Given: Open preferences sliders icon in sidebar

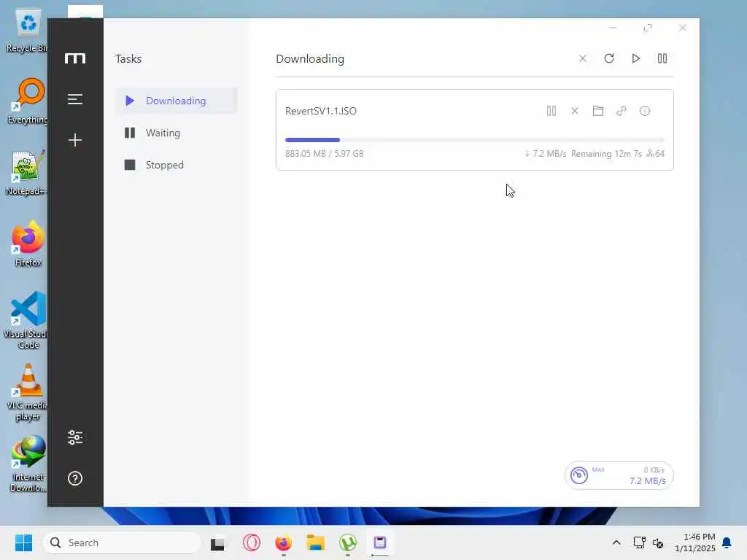Looking at the screenshot, I should [x=75, y=437].
